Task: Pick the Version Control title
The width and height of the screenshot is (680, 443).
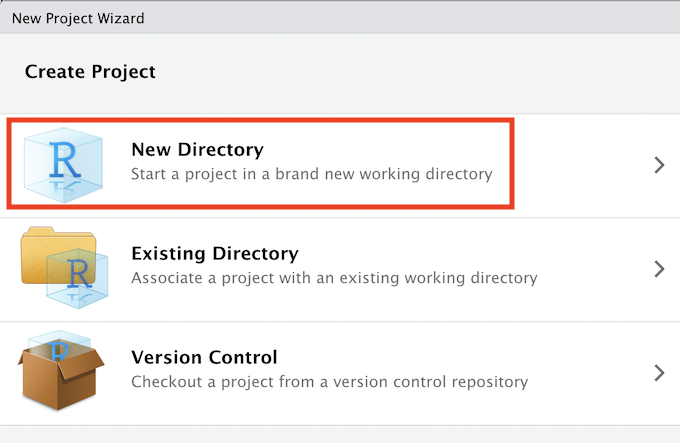Action: (204, 357)
